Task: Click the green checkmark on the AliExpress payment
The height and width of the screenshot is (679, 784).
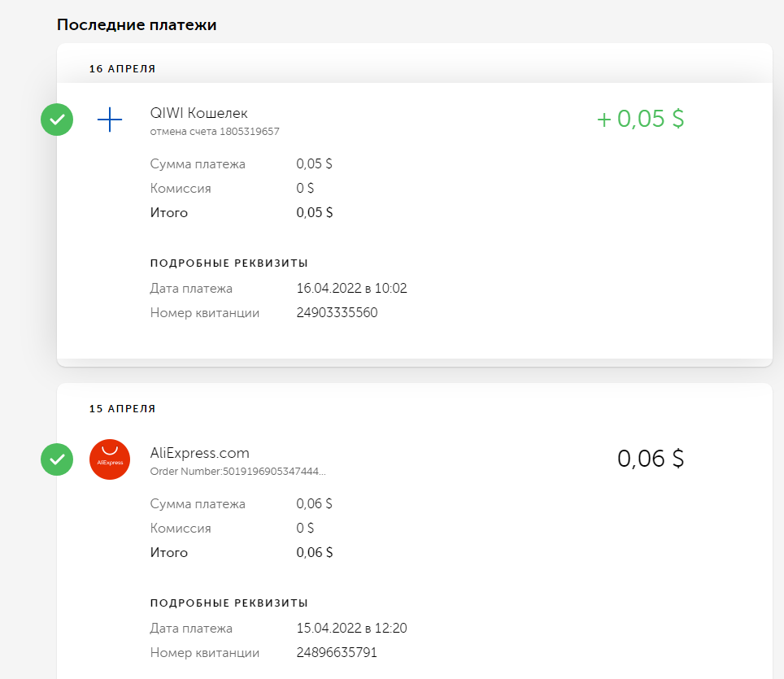Action: [x=57, y=459]
